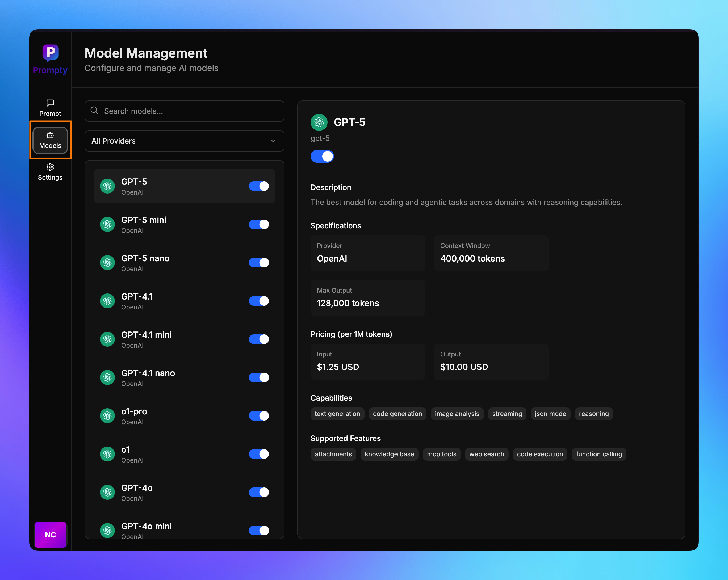Open the All Providers dropdown

coord(184,141)
